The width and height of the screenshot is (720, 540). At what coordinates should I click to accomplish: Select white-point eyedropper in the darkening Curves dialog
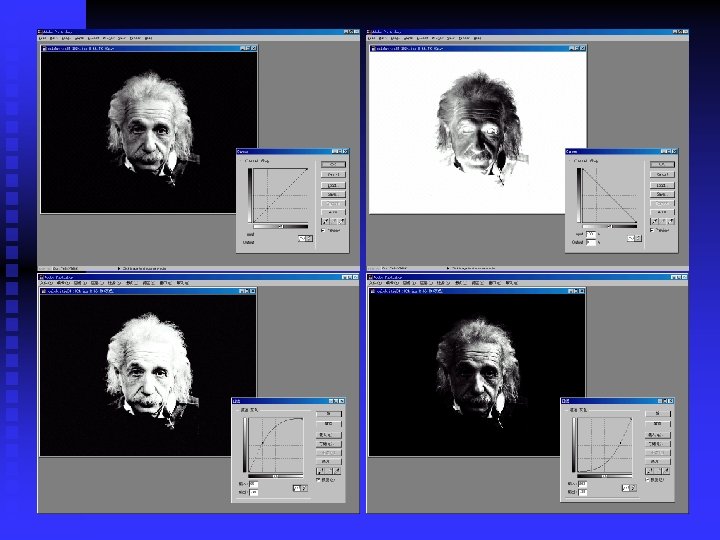point(666,471)
